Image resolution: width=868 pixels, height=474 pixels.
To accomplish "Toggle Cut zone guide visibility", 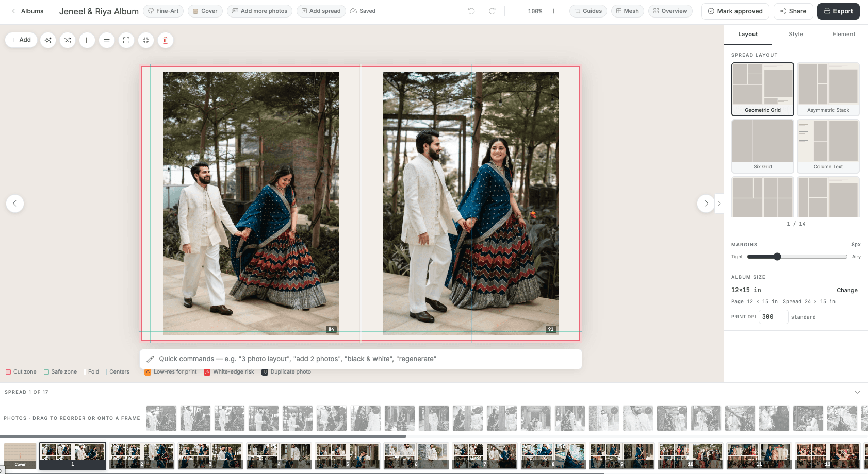I will point(21,372).
